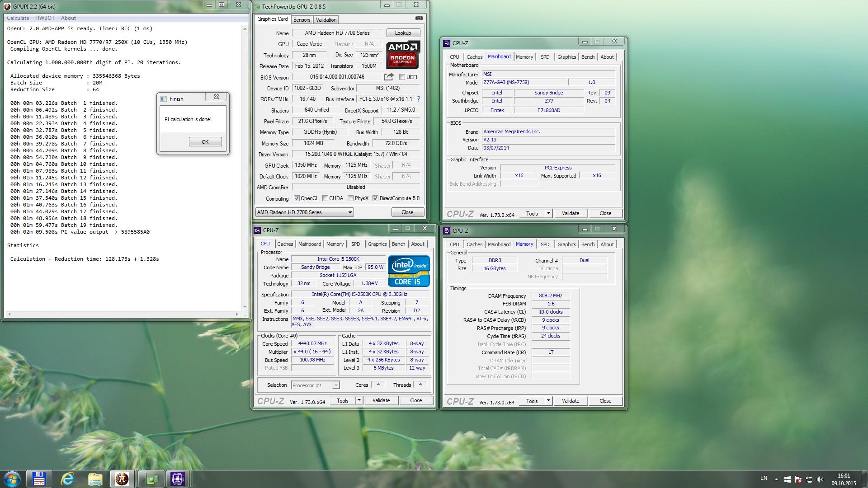Click the GPU-Z title bar app icon

pos(257,6)
